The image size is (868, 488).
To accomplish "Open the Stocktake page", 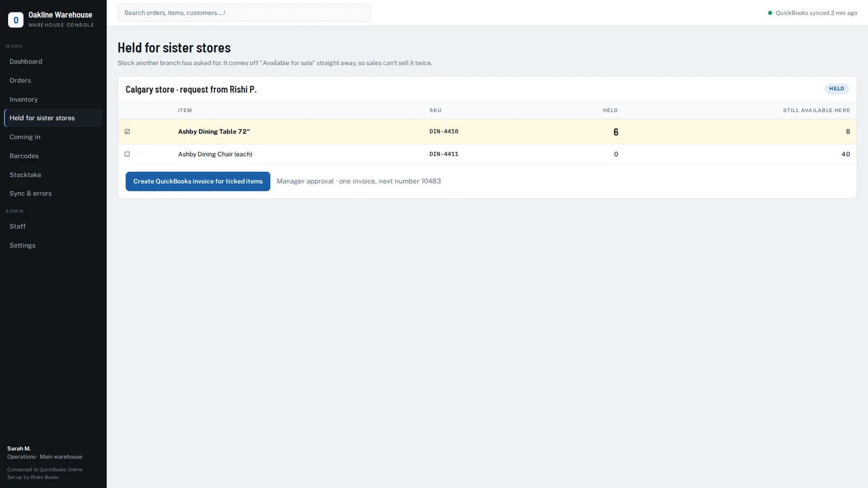I will (x=53, y=175).
